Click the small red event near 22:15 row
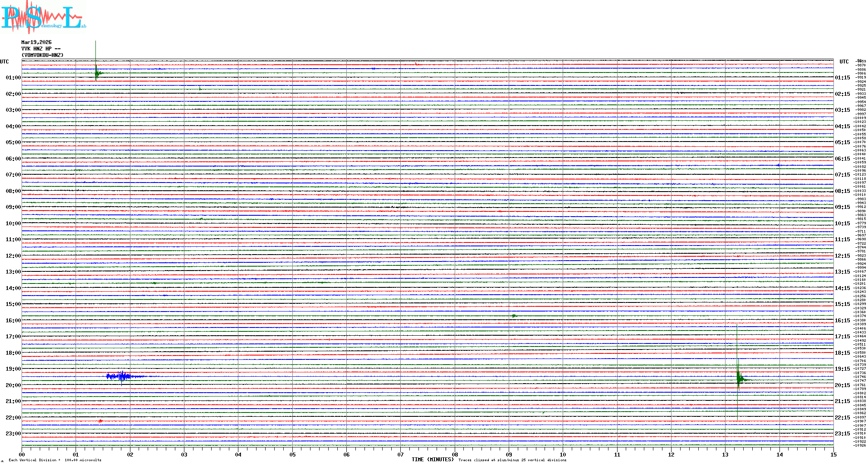Image resolution: width=868 pixels, height=466 pixels. click(x=100, y=421)
